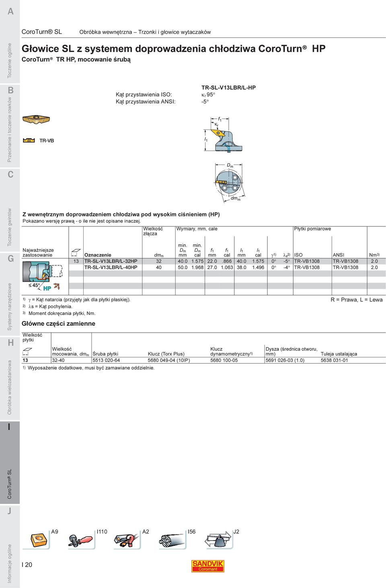This screenshot has height=588, width=386.
Task: Open the A2 question mark guide icon
Action: pyautogui.click(x=127, y=540)
